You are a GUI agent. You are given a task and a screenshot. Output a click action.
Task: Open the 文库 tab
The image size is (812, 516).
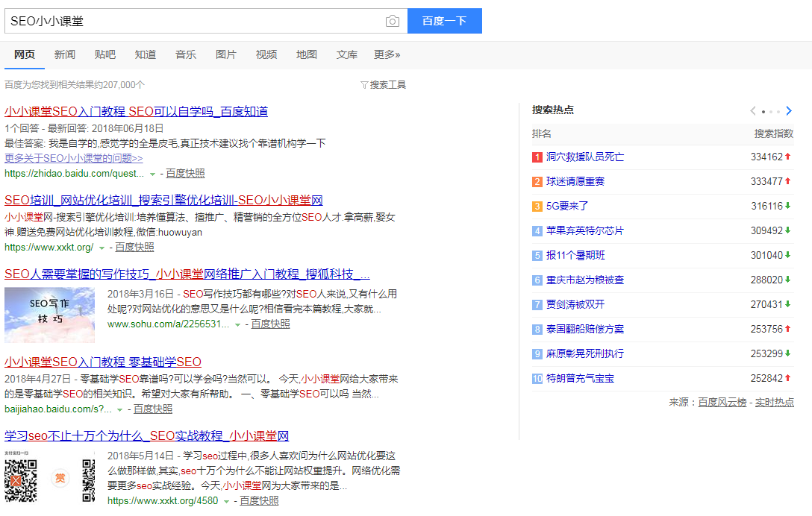point(347,54)
